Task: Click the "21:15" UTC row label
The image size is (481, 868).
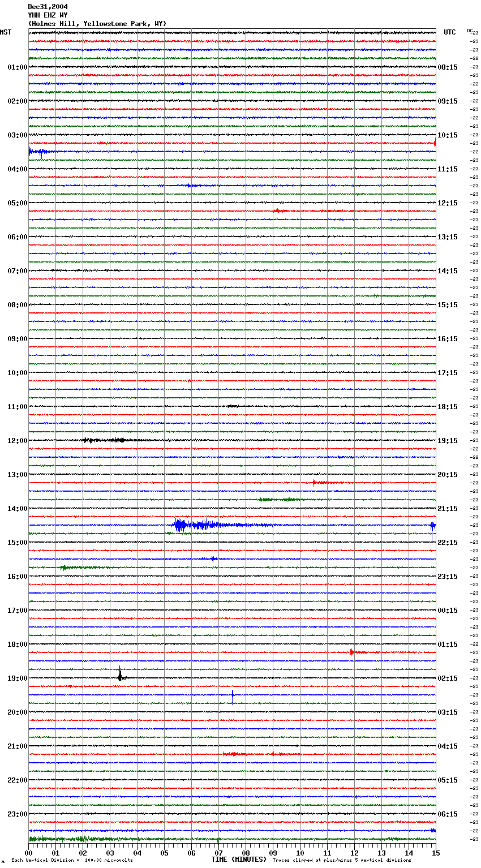Action: 448,509
